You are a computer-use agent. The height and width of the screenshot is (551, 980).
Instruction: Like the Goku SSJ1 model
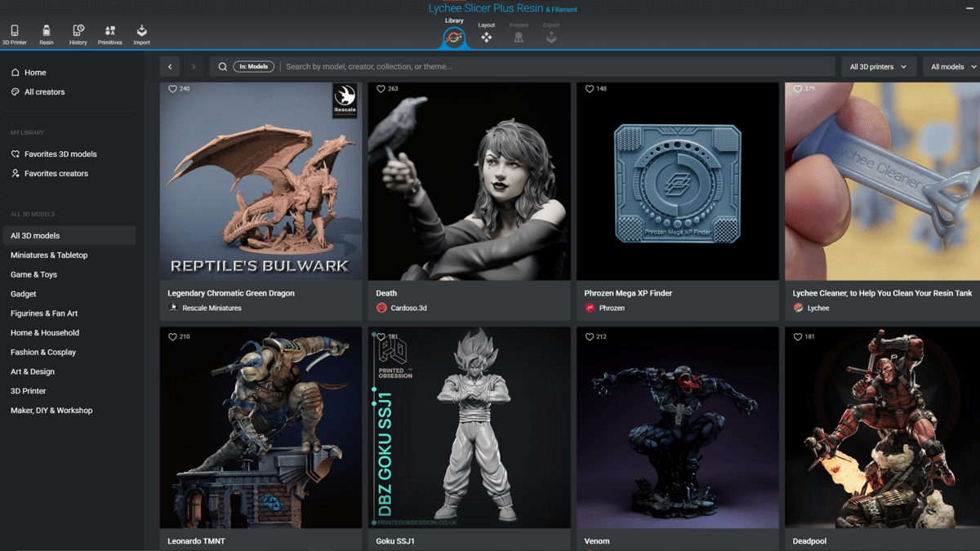[381, 336]
